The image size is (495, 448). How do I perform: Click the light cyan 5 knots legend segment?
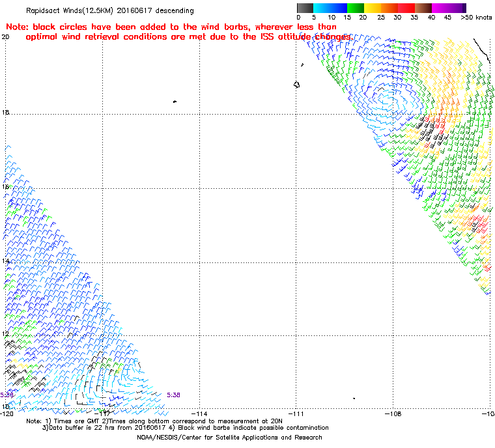(322, 8)
